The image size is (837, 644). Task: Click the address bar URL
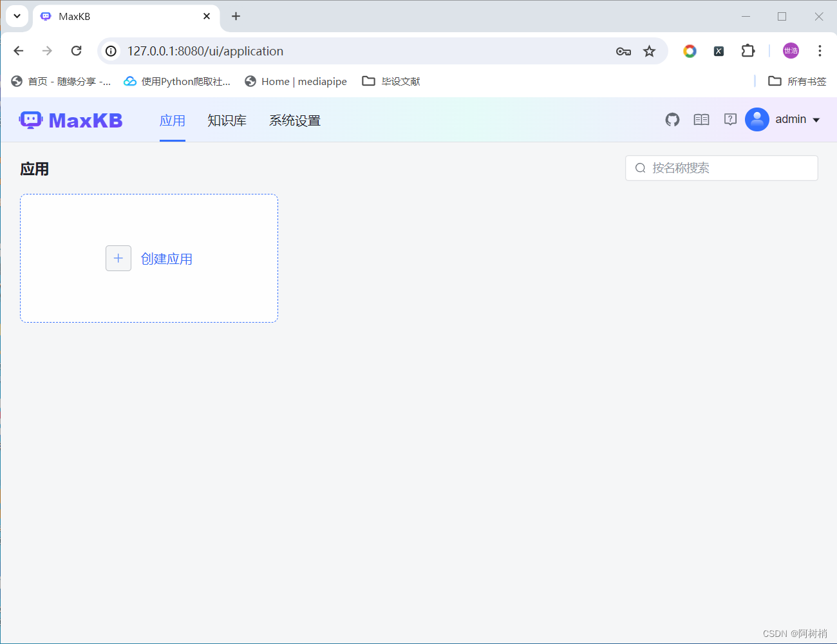[205, 51]
